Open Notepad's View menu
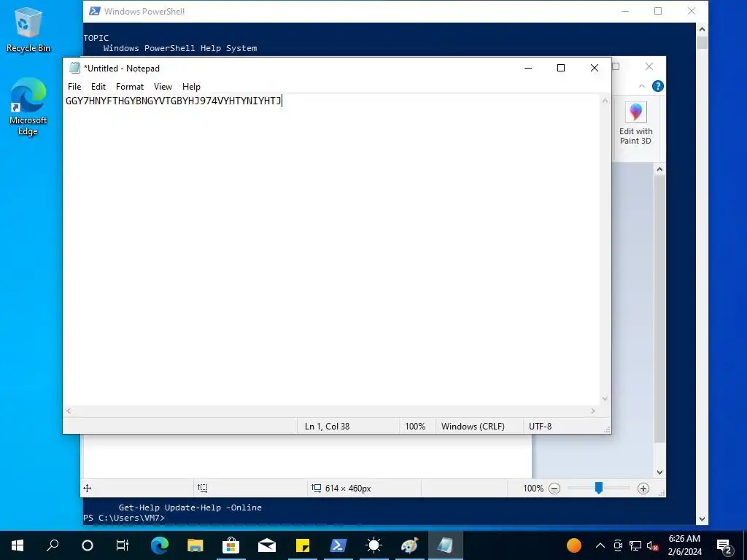The width and height of the screenshot is (747, 560). click(163, 87)
